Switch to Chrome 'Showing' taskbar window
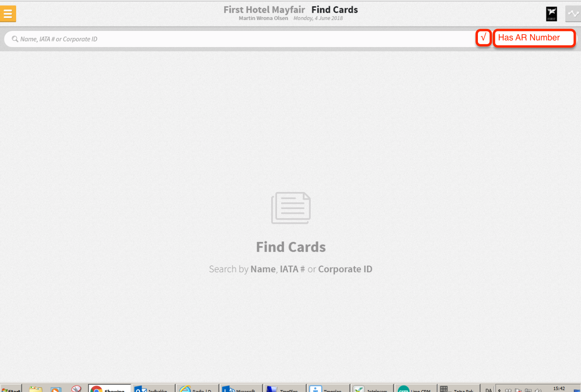Viewport: 581px width, 392px height. pos(109,388)
